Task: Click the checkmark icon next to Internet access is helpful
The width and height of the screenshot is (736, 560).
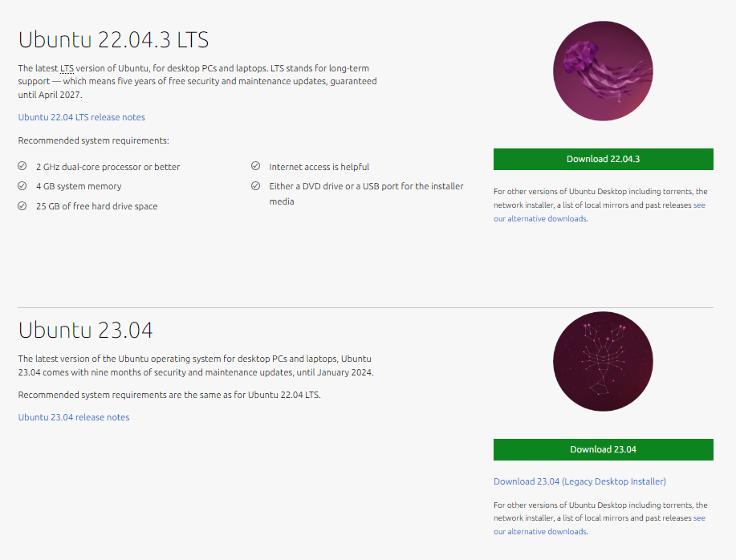Action: pos(255,166)
